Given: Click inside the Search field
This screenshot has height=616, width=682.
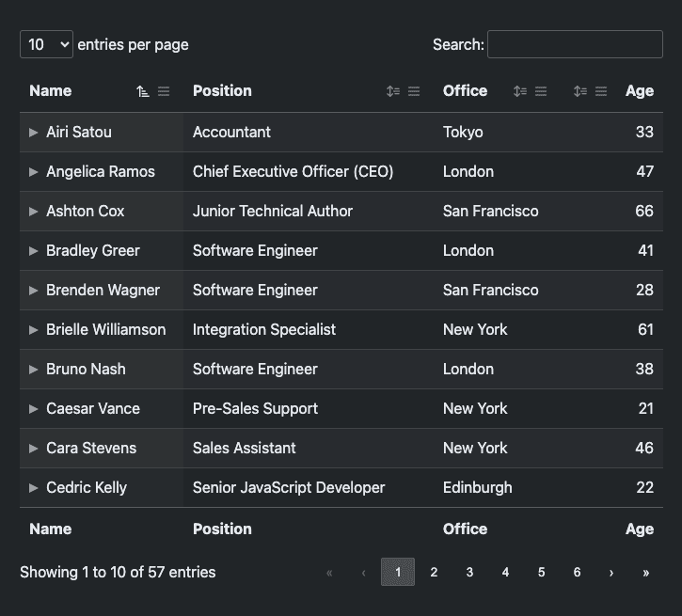Looking at the screenshot, I should click(575, 44).
